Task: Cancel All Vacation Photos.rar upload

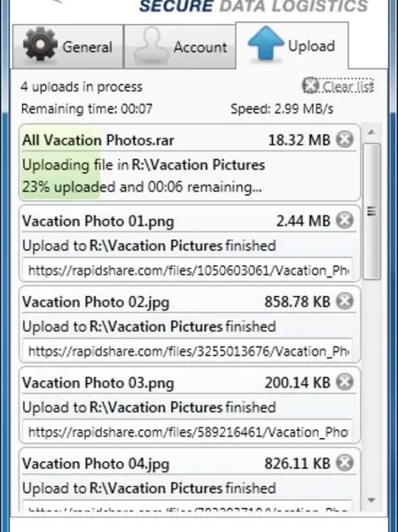Action: click(345, 139)
